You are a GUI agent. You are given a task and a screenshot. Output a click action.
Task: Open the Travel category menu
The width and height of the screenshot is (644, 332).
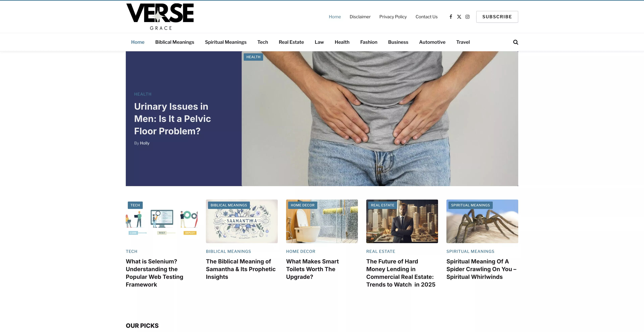point(463,42)
